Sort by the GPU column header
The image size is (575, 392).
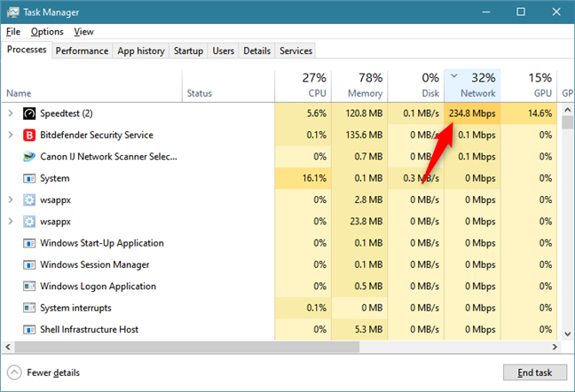pyautogui.click(x=529, y=85)
